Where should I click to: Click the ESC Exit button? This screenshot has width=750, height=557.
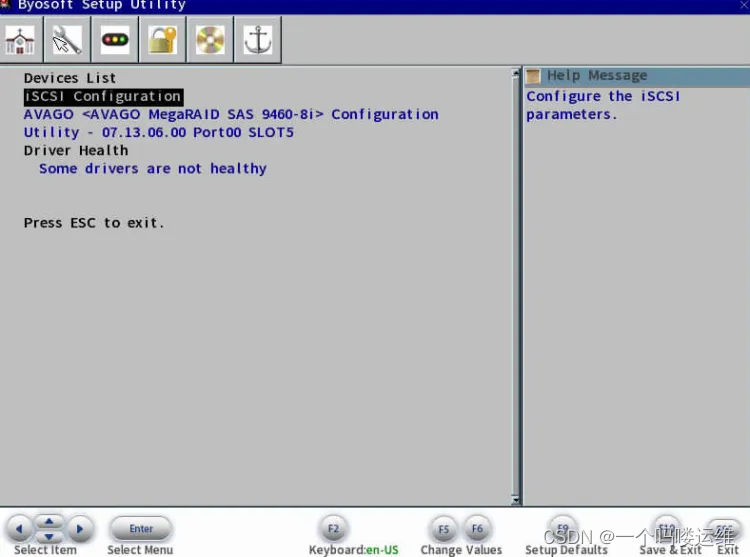tap(725, 529)
